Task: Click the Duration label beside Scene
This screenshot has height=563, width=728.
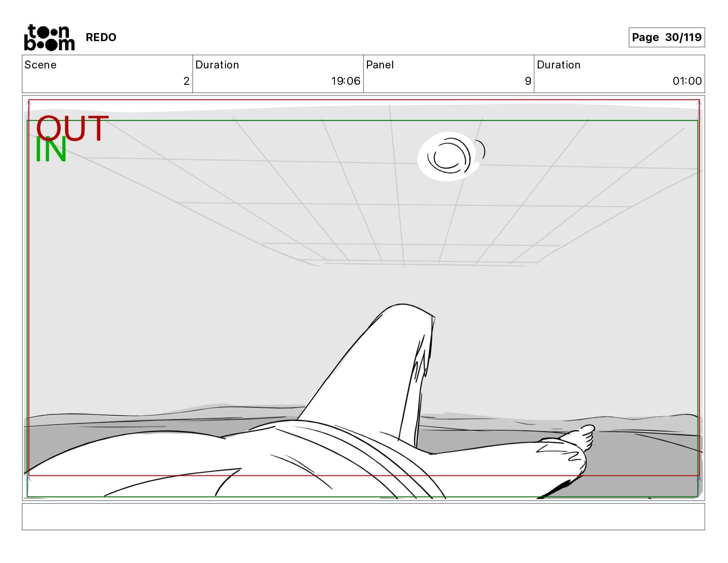Action: coord(217,65)
